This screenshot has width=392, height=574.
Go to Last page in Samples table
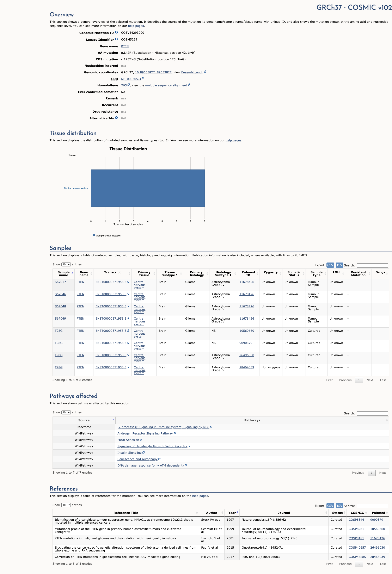coord(383,380)
